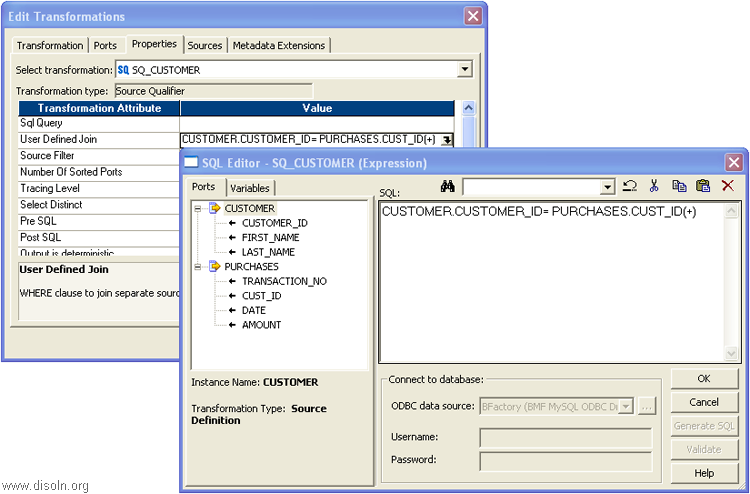750x494 pixels.
Task: Collapse the CUSTOMER tree node
Action: (198, 209)
